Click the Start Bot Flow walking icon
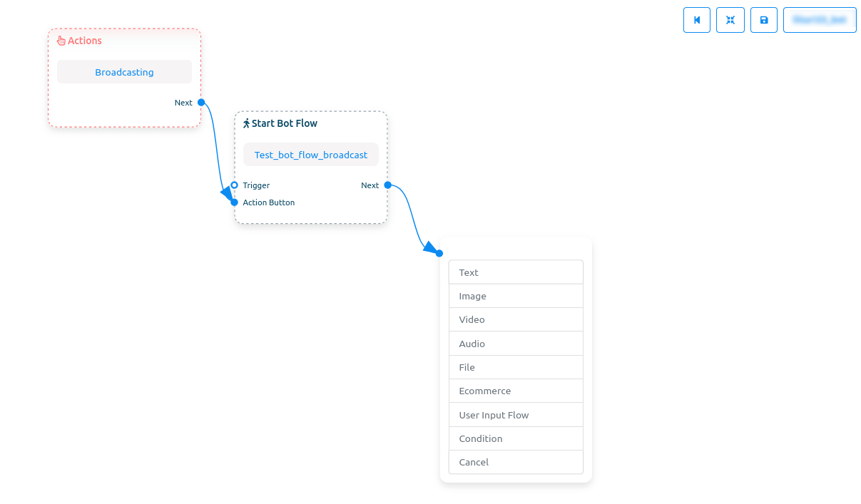Viewport: 861px width, 504px height. click(x=247, y=123)
